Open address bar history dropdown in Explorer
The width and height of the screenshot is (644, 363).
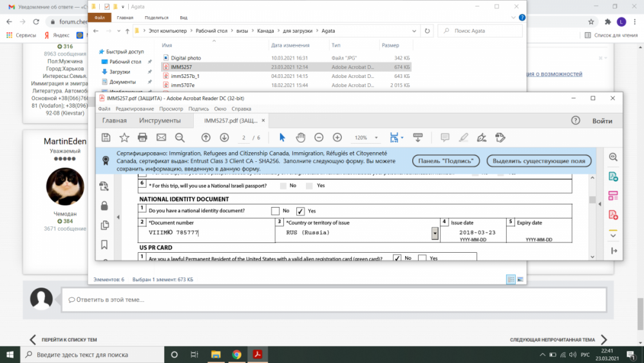click(x=414, y=30)
